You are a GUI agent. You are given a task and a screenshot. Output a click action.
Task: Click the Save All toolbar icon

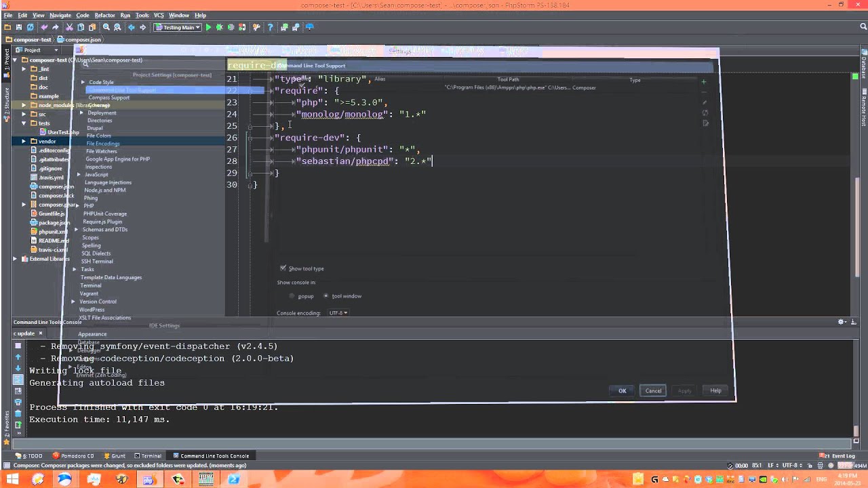pyautogui.click(x=19, y=27)
